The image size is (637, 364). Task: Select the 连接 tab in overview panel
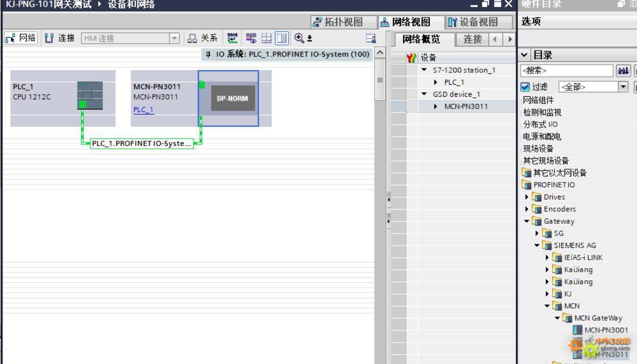click(472, 39)
